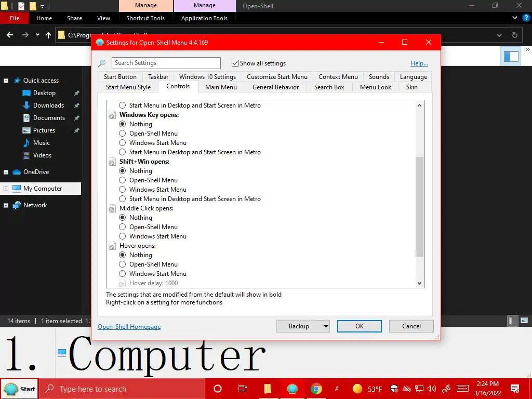This screenshot has height=399, width=532.
Task: Open the Backup button dropdown arrow
Action: click(325, 326)
